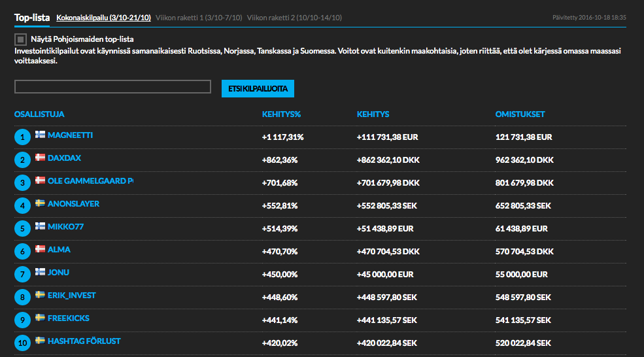Select the +441,14% value
Screen dimensions: 644x357
pos(280,320)
